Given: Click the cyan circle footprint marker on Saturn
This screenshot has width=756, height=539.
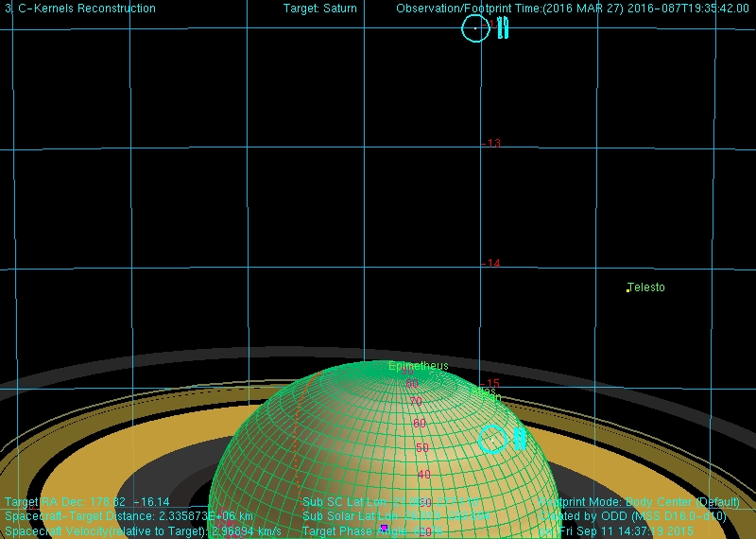Looking at the screenshot, I should click(492, 440).
